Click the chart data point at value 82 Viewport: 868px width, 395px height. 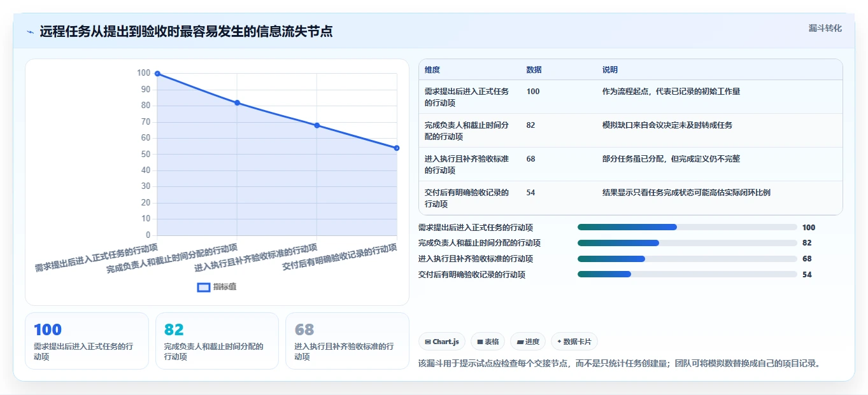[x=237, y=102]
